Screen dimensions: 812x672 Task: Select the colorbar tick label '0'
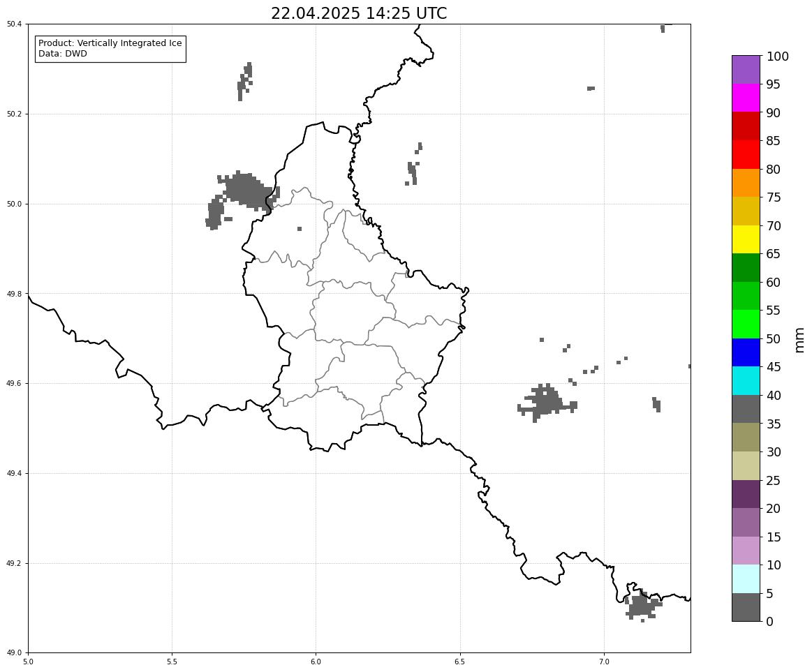click(x=770, y=621)
